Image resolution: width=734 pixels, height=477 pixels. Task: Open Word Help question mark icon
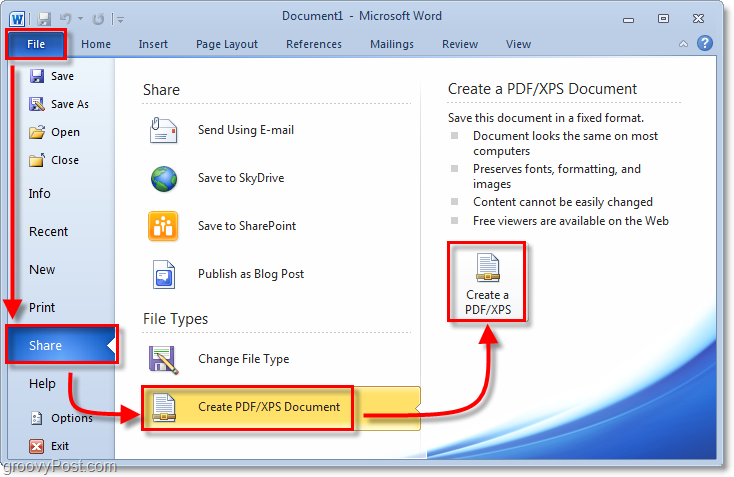(x=705, y=44)
